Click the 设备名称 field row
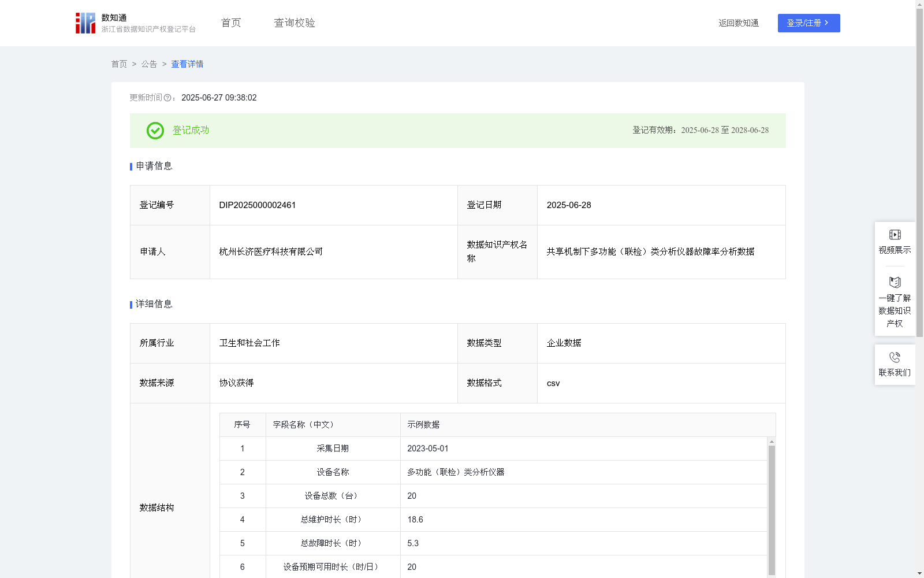Viewport: 924px width, 578px height. (x=494, y=472)
